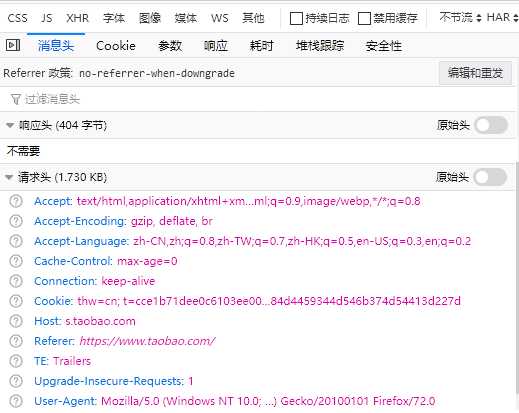Screen dimensions: 519x413
Task: Toggle the request list sidebar panel icon
Action: [13, 45]
